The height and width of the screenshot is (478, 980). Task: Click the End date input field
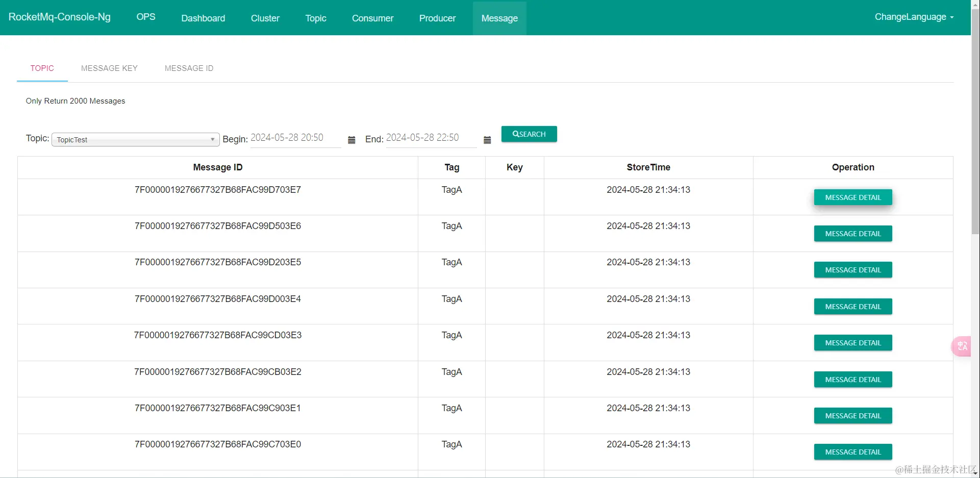pyautogui.click(x=431, y=138)
